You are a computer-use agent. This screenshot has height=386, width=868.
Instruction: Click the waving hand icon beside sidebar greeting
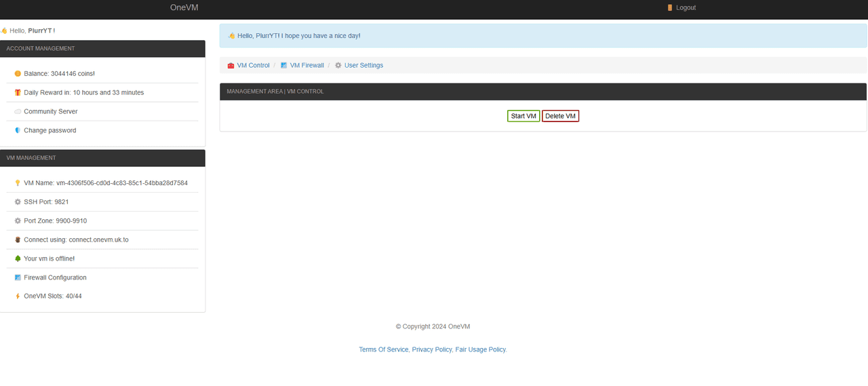[4, 31]
